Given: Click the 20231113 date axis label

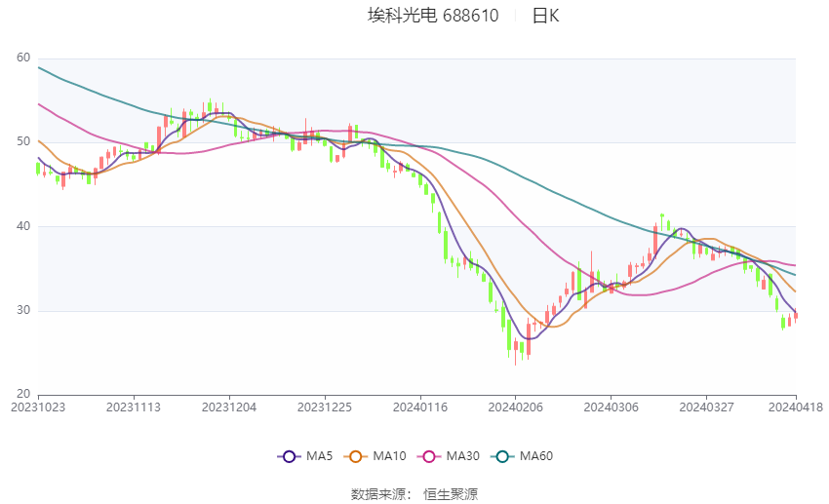Looking at the screenshot, I should [134, 407].
